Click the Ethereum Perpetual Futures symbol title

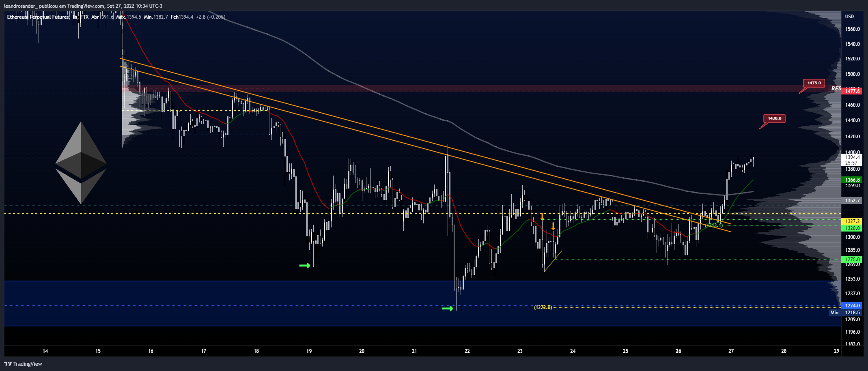pos(38,17)
